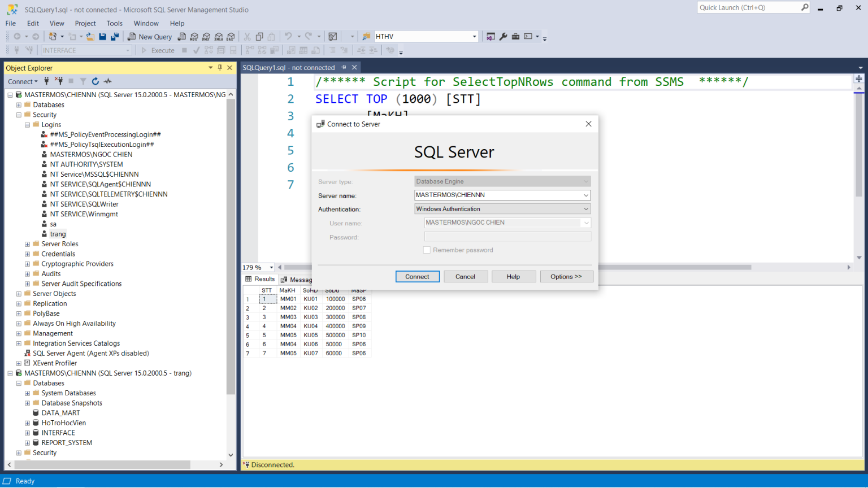Click the DAX query toolbar icon
This screenshot has width=868, height=488.
(x=231, y=36)
